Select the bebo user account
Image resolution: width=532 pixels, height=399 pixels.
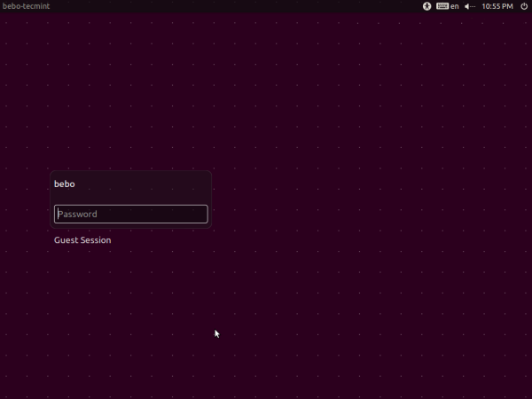[x=65, y=184]
